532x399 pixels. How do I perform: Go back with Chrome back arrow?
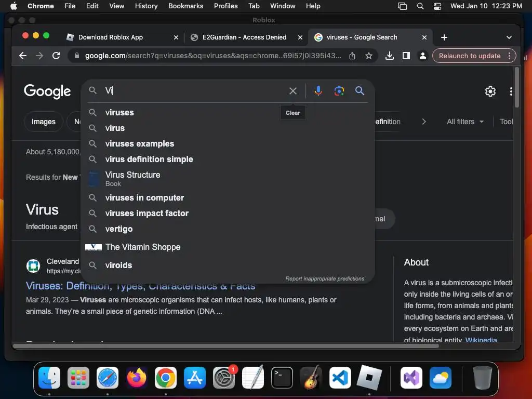(23, 56)
